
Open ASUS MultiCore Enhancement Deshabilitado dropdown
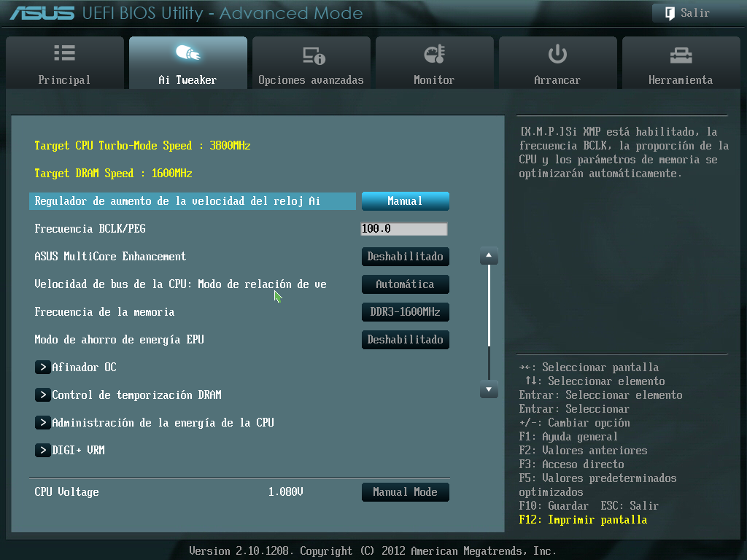(x=406, y=257)
